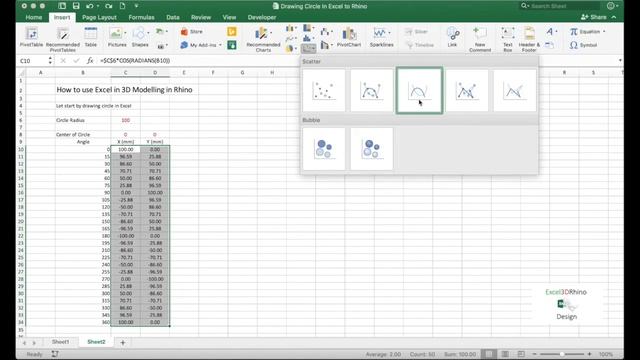Viewport: 640px width, 360px height.
Task: Cancel formula entry with X icon
Action: (63, 60)
